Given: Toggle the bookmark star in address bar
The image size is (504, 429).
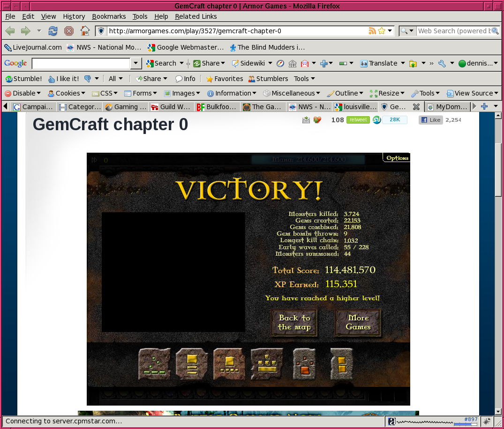Looking at the screenshot, I should point(382,31).
